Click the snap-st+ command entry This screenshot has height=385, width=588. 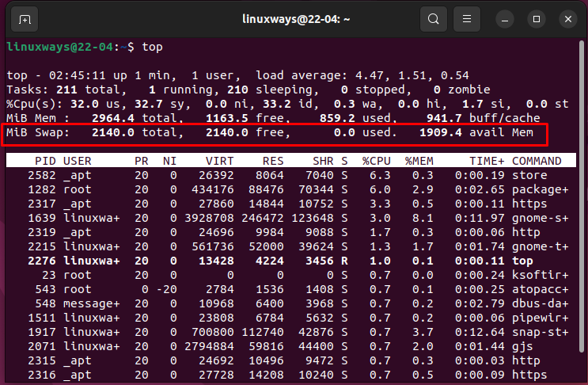(x=541, y=332)
